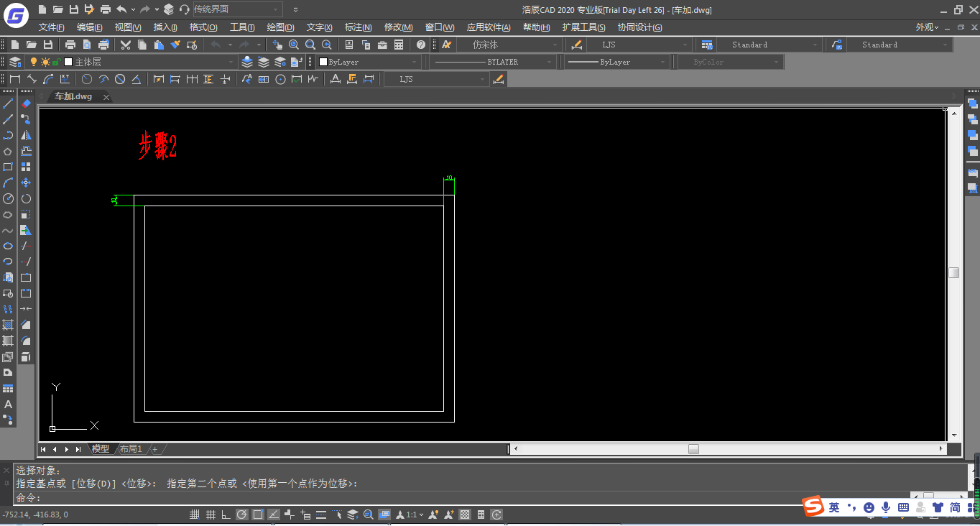Open the 外观 appearance menu
980x526 pixels.
pyautogui.click(x=927, y=27)
